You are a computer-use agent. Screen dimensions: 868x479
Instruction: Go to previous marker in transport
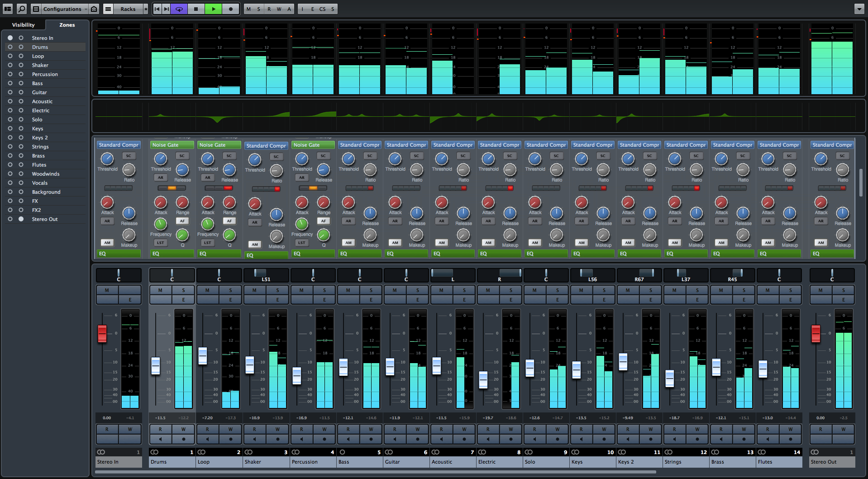[x=157, y=9]
